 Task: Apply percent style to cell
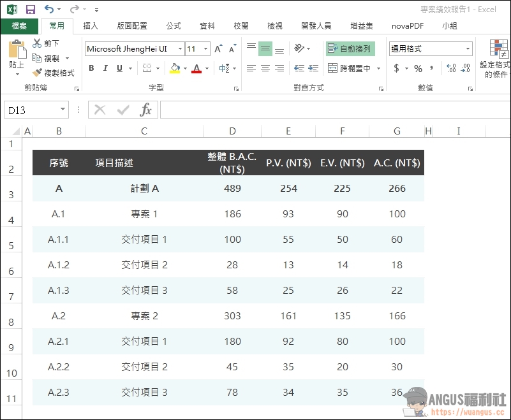coord(418,68)
